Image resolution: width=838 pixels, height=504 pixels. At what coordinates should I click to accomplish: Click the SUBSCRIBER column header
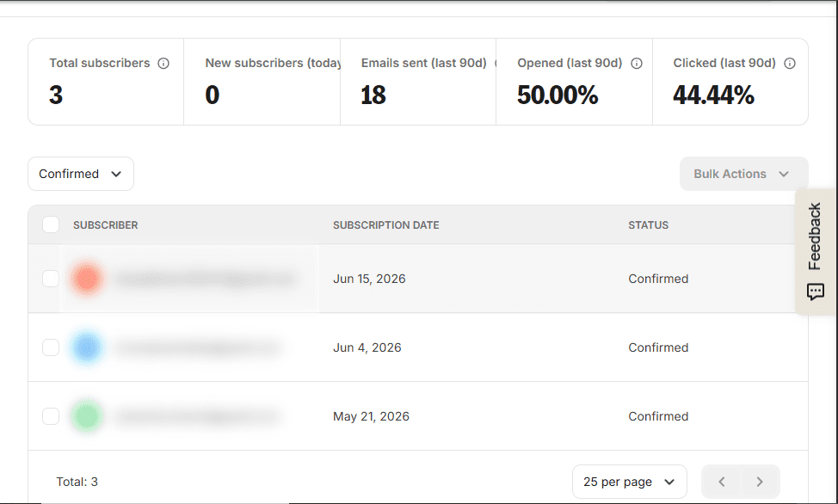pyautogui.click(x=105, y=225)
